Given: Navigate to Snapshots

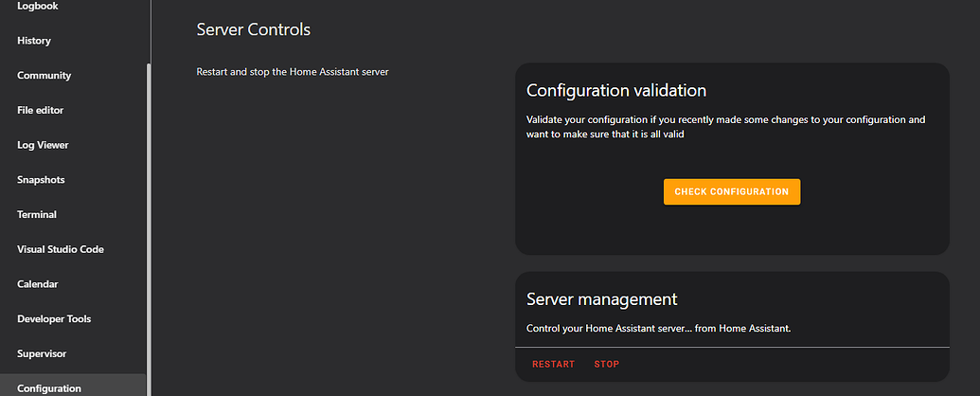Looking at the screenshot, I should coord(41,180).
